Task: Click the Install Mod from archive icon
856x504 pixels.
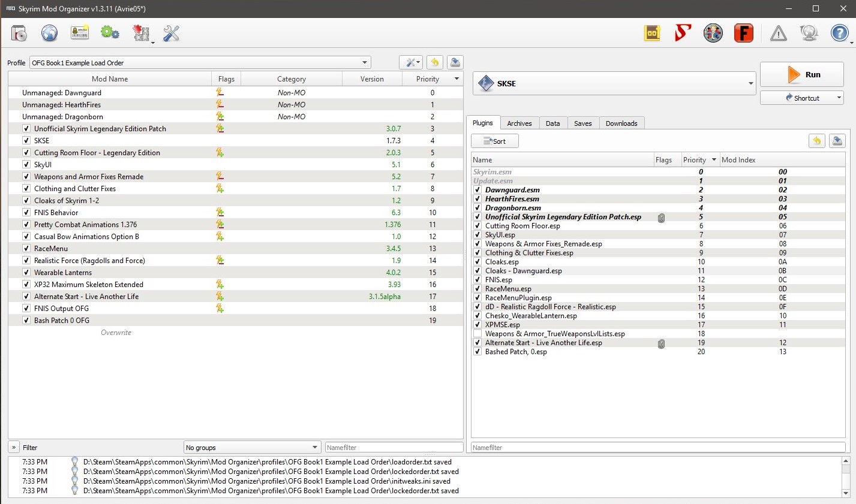Action: point(19,33)
